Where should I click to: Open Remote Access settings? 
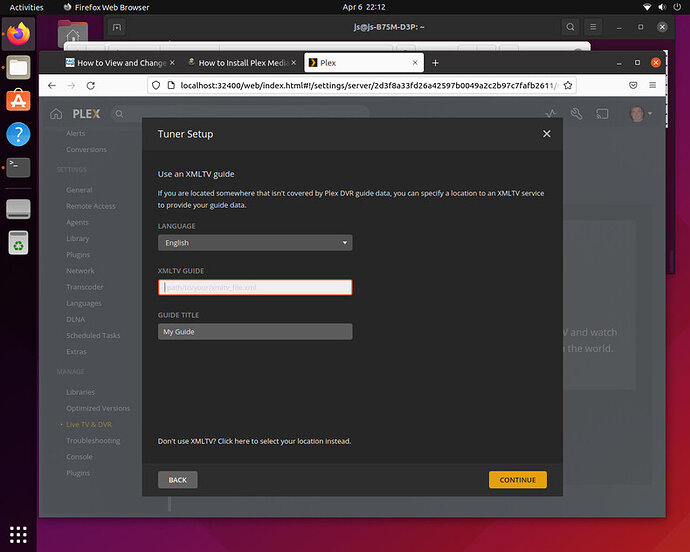(91, 206)
